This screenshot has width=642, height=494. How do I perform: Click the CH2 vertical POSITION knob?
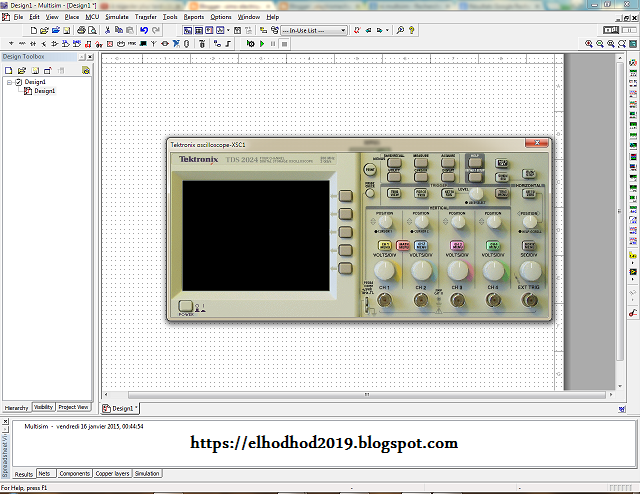421,222
